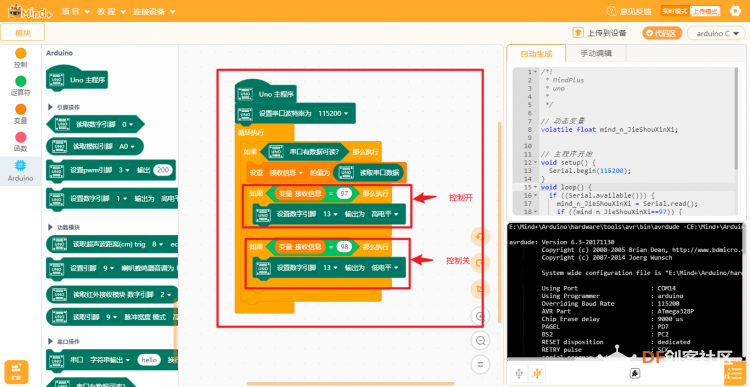Screen dimensions: 750x387
Task: Select the pink 函数 category circle
Action: [21, 137]
